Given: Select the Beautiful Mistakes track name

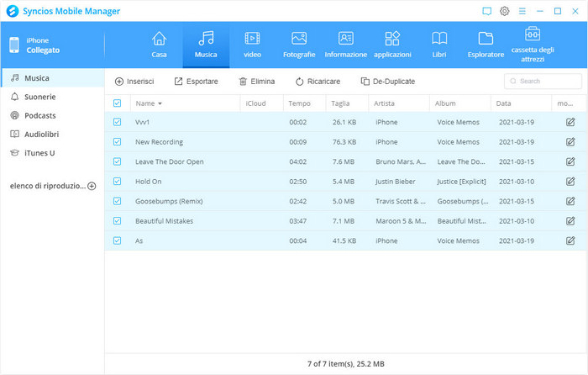Looking at the screenshot, I should click(165, 221).
